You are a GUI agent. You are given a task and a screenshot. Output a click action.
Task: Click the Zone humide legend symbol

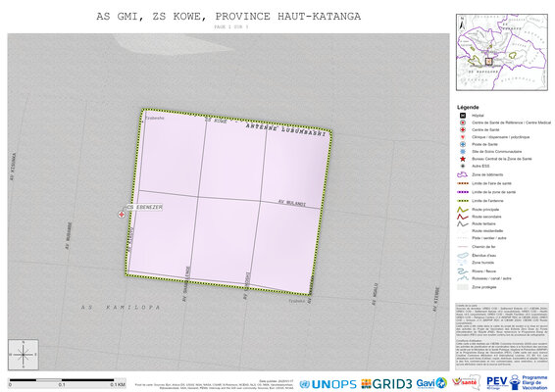(462, 263)
